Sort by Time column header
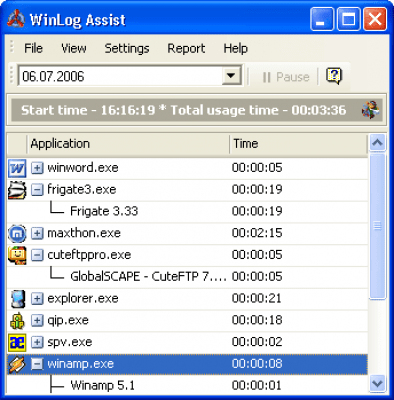The image size is (394, 400). pyautogui.click(x=299, y=144)
